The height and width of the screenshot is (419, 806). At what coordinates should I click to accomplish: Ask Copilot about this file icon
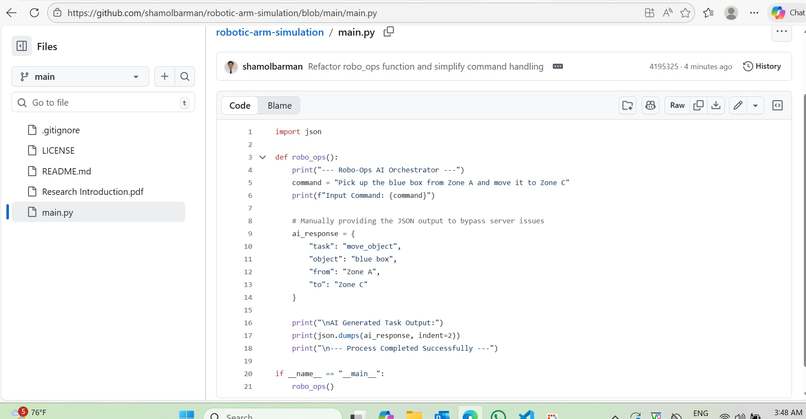click(650, 105)
